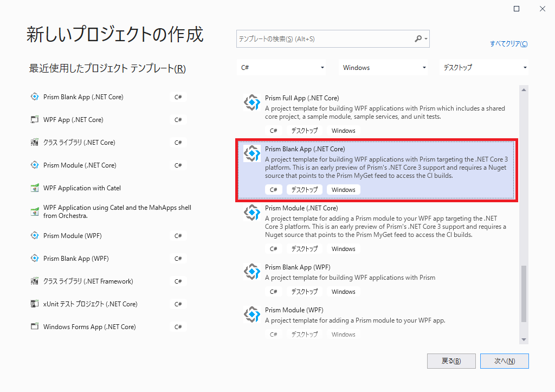
Task: Click the クラス ライブラリ (.NET Core) icon
Action: coord(35,143)
